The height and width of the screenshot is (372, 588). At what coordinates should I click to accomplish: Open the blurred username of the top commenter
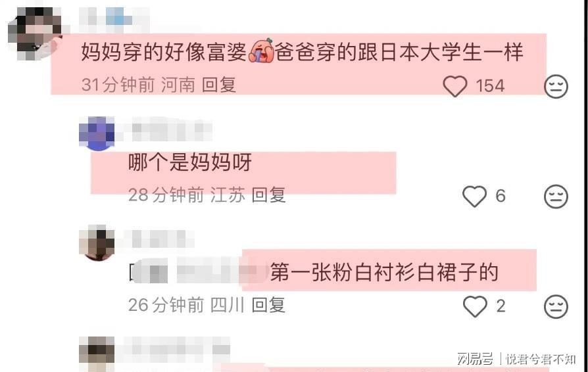[114, 18]
